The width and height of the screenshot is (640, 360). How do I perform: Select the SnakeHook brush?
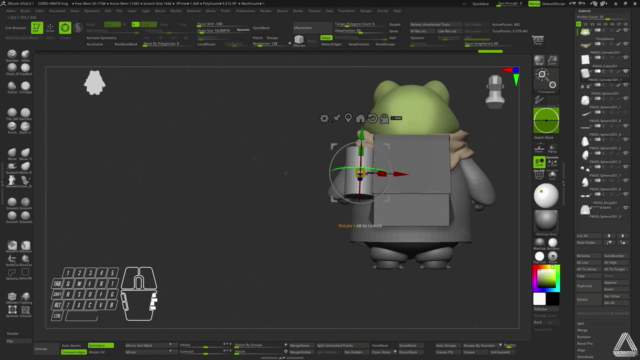coord(12,167)
